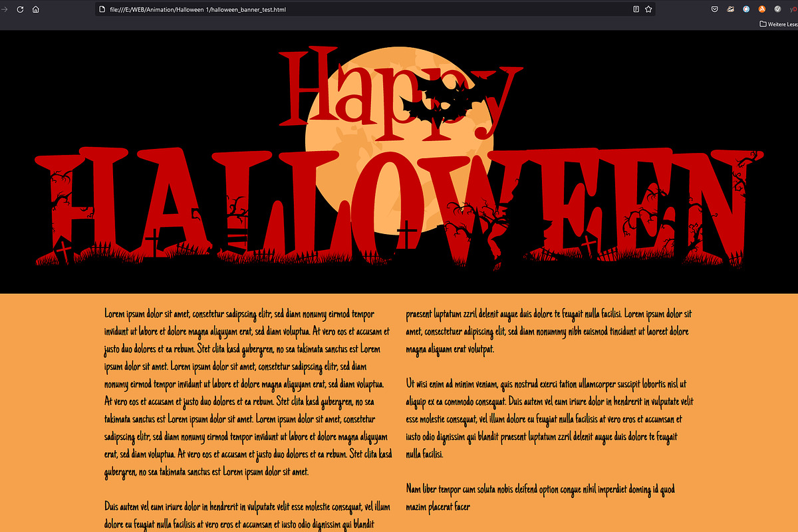The height and width of the screenshot is (532, 798).
Task: Open the Weitere Lesezeichen bookmarks folder
Action: [x=779, y=24]
